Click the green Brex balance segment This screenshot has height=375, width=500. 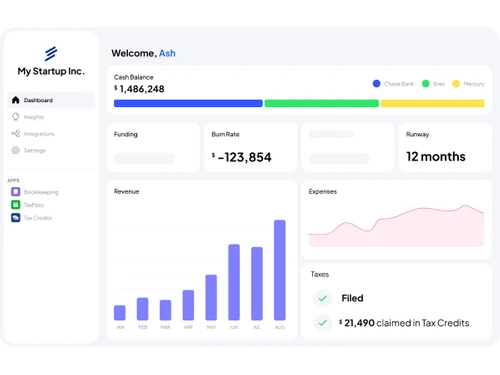pos(322,103)
